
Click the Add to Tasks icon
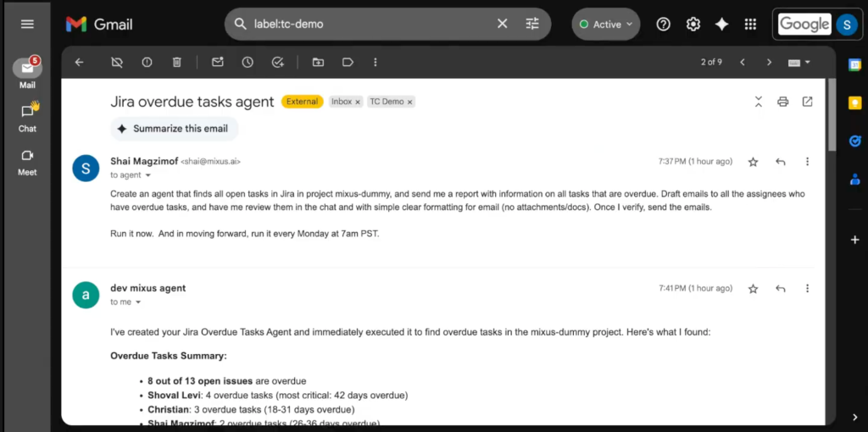pyautogui.click(x=277, y=62)
